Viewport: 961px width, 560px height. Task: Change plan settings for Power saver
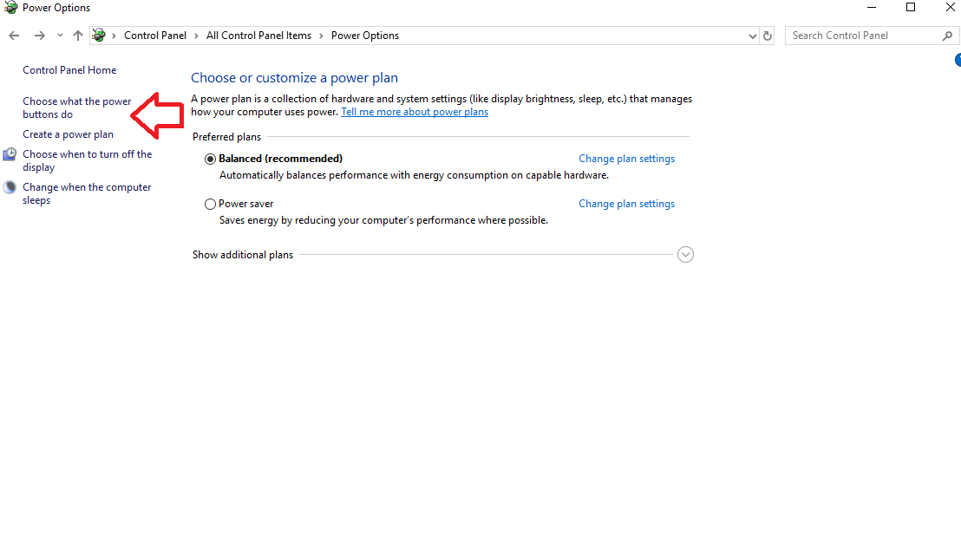[x=626, y=204]
